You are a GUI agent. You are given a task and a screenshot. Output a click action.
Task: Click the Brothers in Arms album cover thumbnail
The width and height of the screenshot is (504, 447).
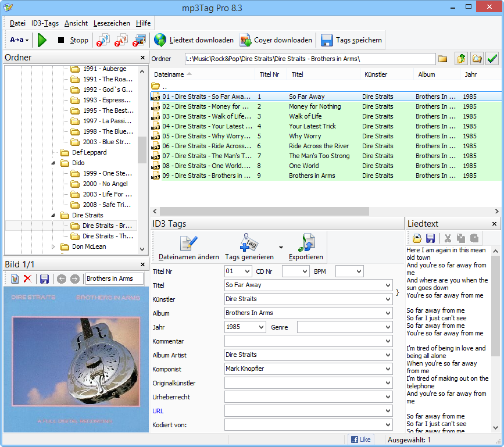click(76, 359)
